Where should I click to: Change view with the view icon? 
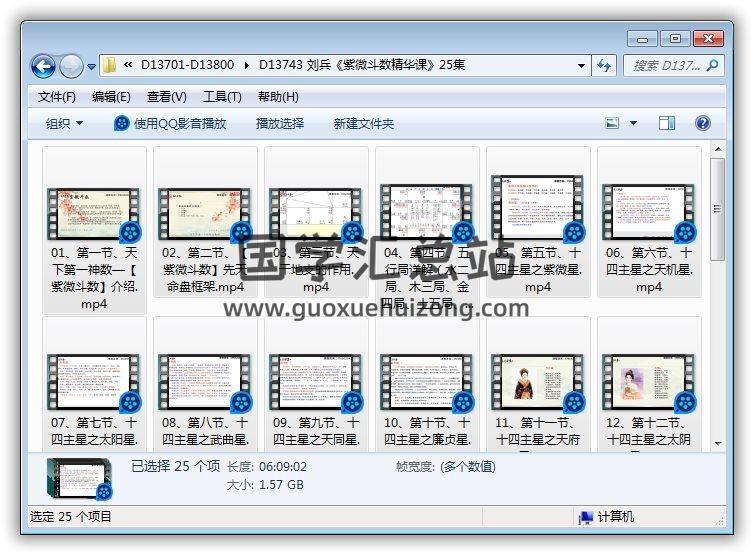click(612, 124)
